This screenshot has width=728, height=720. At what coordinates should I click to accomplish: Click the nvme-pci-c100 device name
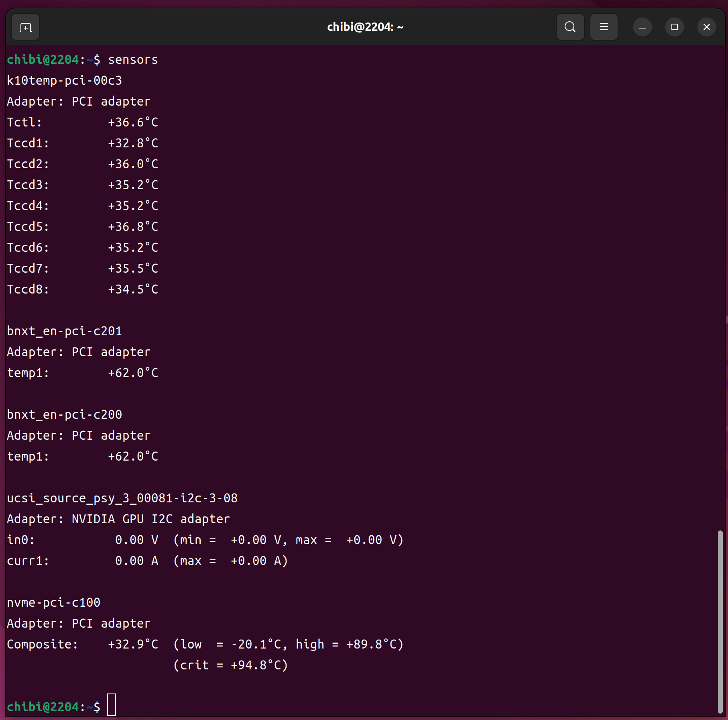point(53,603)
